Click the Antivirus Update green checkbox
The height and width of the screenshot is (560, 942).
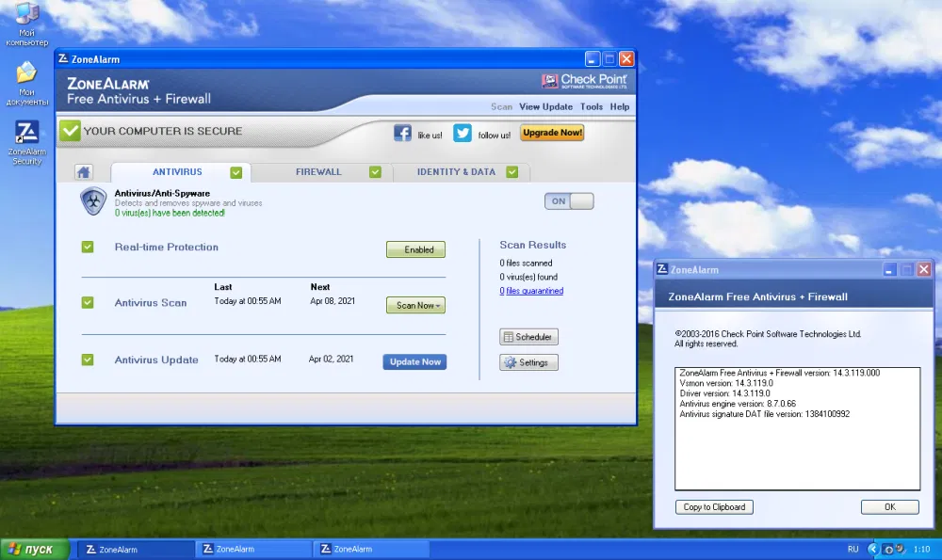point(88,360)
